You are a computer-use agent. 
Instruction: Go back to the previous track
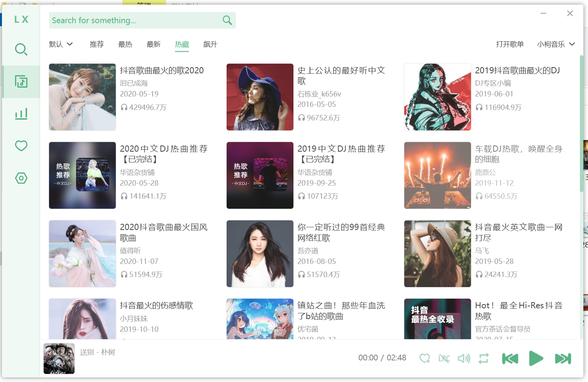coord(510,358)
